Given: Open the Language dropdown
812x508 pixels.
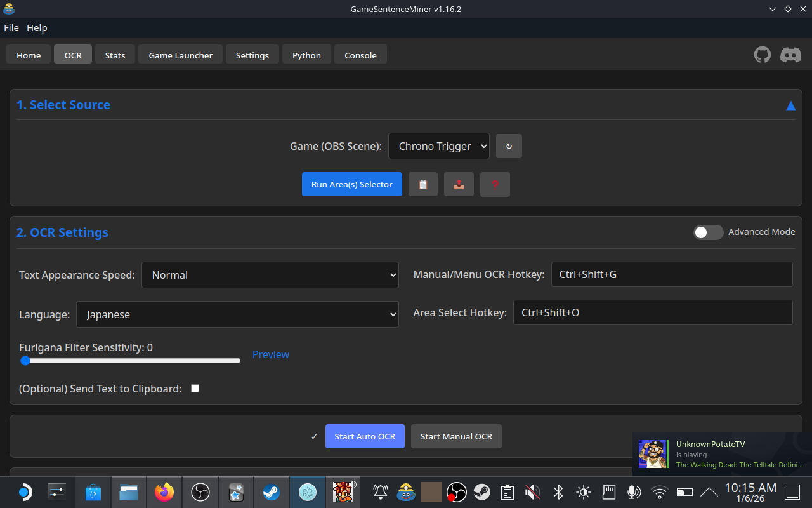Looking at the screenshot, I should click(x=237, y=314).
